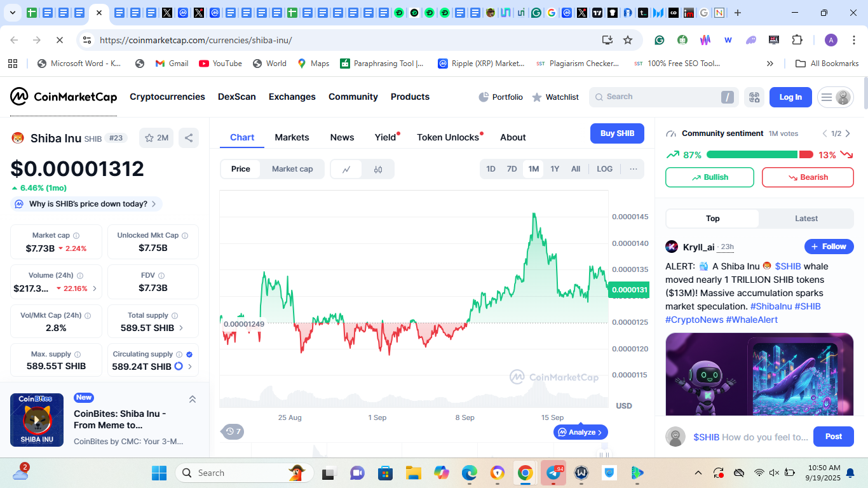Open the chart more options ellipsis

click(x=633, y=169)
